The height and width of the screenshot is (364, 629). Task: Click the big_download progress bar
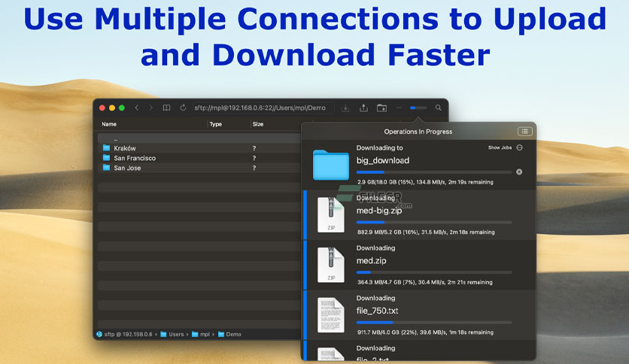(434, 172)
